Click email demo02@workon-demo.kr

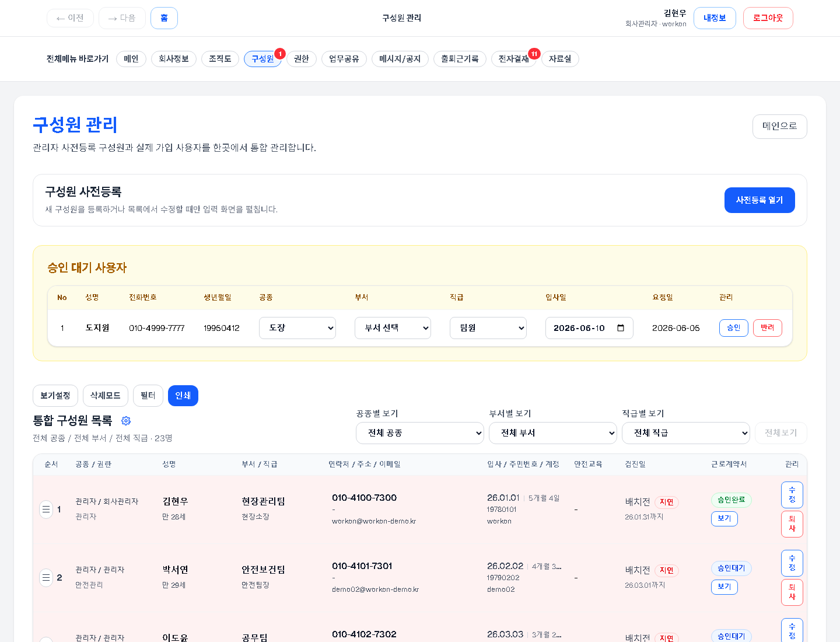[375, 589]
